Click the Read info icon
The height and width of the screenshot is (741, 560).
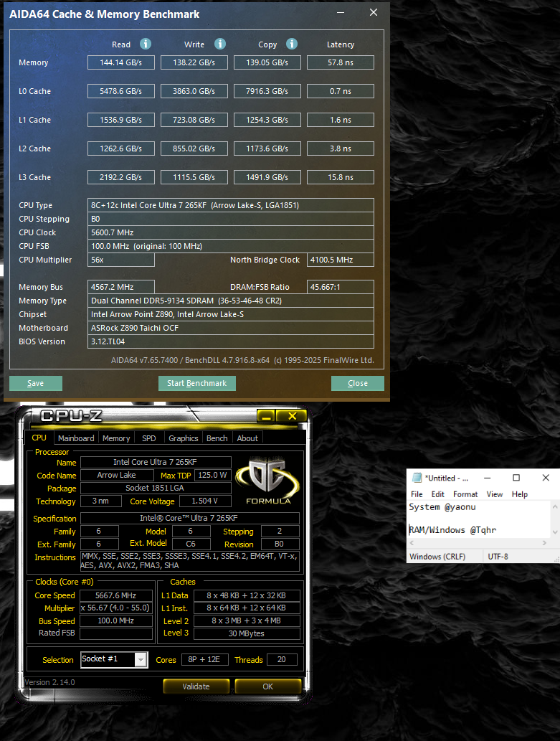point(146,44)
